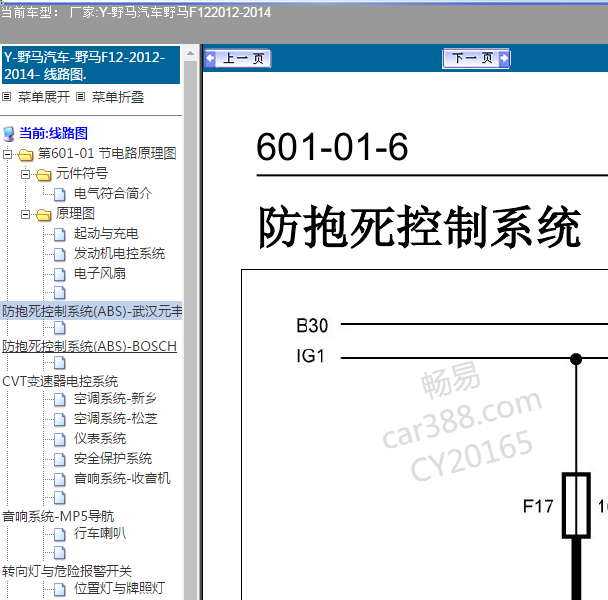Open 第601-01 节电路原理图 tree item

(x=107, y=154)
